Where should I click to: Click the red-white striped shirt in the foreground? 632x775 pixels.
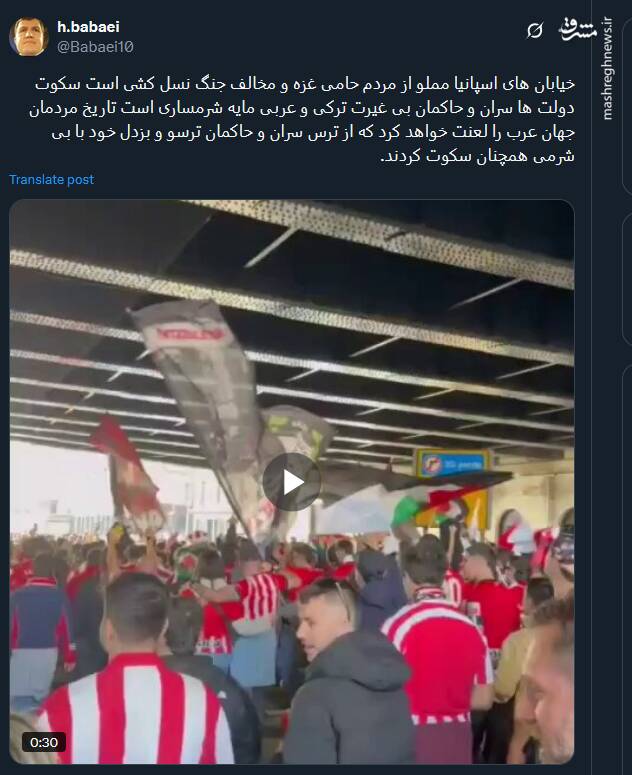coord(136,708)
